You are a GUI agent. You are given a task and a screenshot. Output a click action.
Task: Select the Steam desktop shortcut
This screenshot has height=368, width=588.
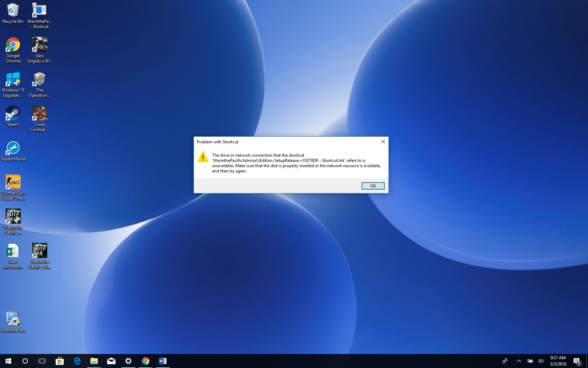(x=13, y=116)
